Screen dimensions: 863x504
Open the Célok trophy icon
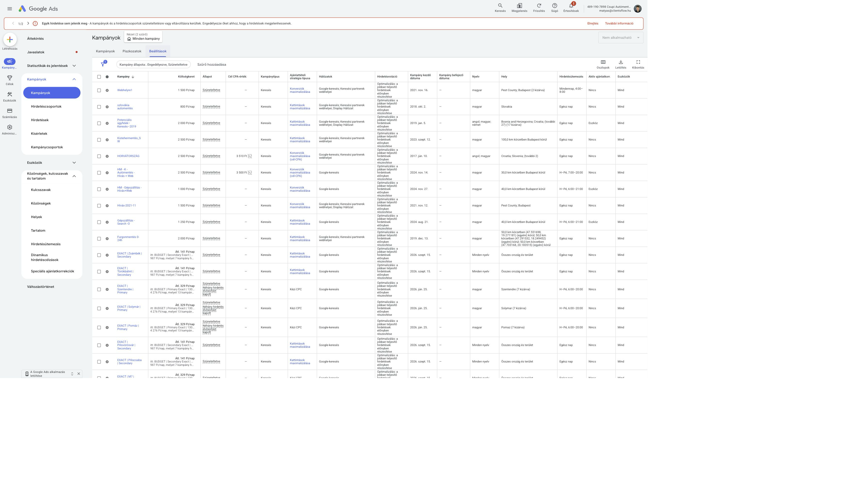pyautogui.click(x=10, y=78)
